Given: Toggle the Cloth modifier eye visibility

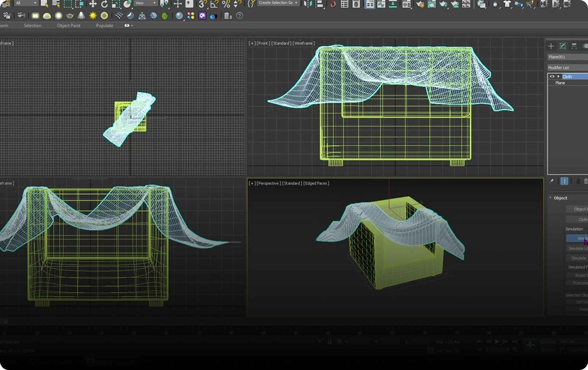Looking at the screenshot, I should tap(552, 76).
